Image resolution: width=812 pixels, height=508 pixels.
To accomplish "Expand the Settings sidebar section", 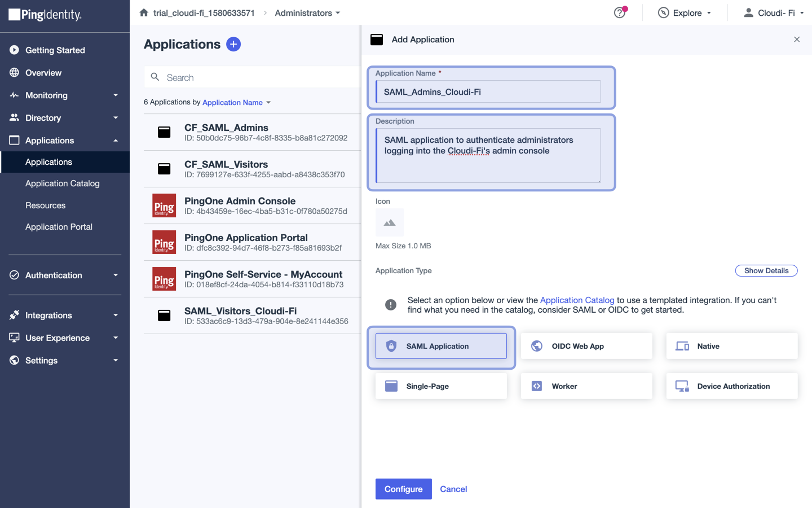I will click(x=41, y=360).
